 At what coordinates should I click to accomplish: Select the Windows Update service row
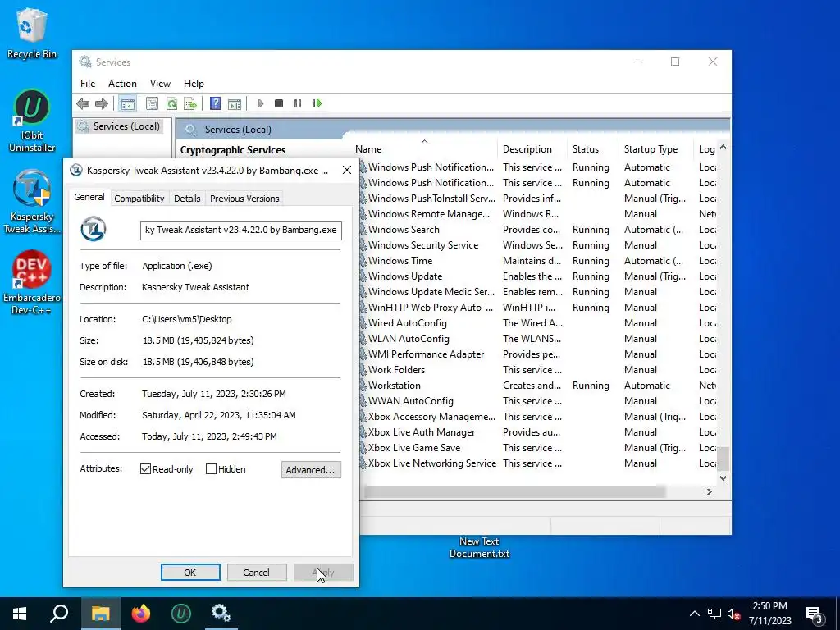[x=537, y=276]
